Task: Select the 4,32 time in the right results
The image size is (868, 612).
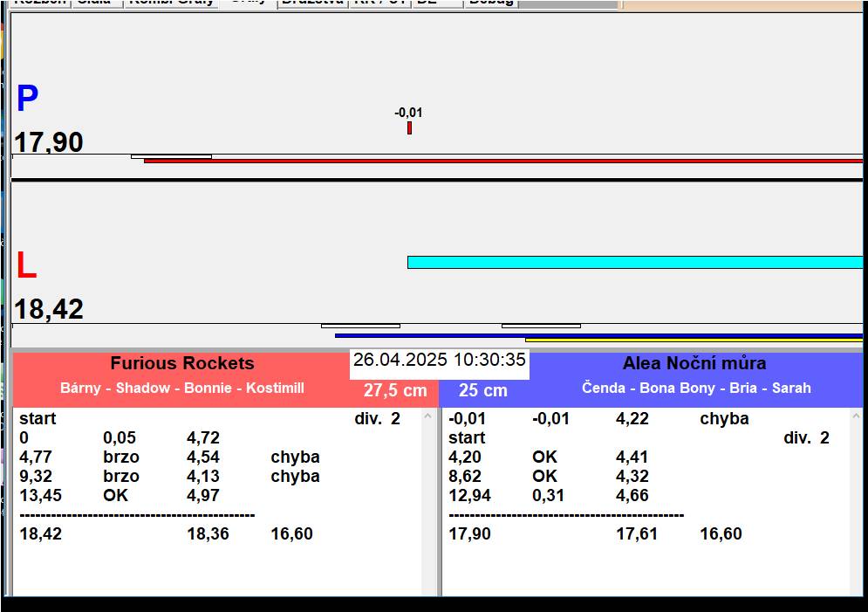Action: tap(632, 477)
